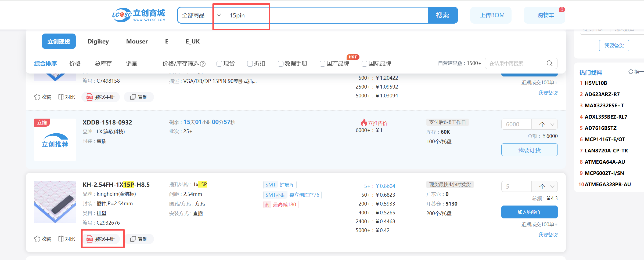644x260 pixels.
Task: Open hot part AD623ARZ-R7
Action: coord(602,94)
